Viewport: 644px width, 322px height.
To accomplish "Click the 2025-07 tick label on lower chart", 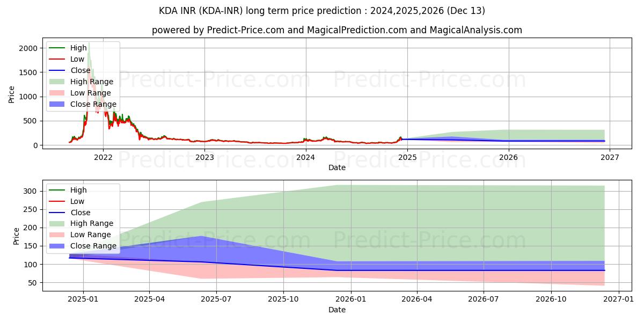I will click(216, 299).
